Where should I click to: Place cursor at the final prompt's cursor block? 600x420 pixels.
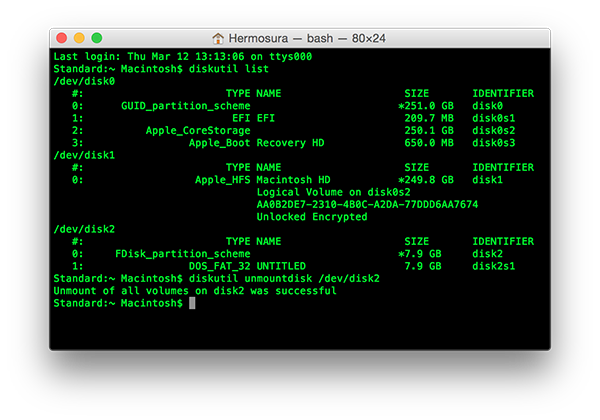(x=191, y=303)
